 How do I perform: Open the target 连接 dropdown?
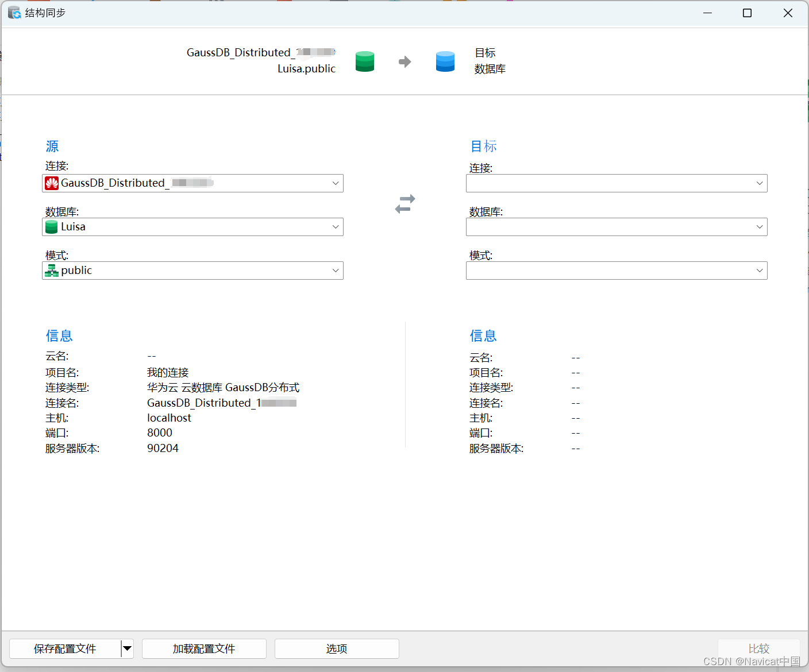tap(617, 183)
